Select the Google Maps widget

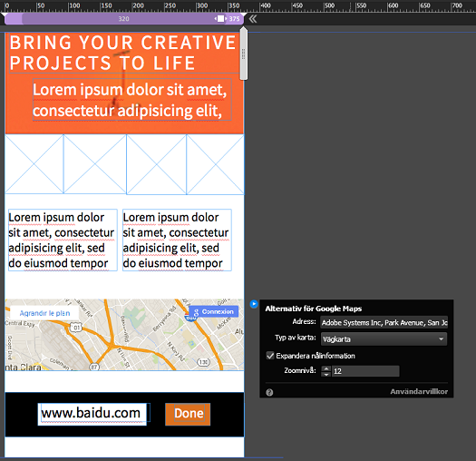124,335
